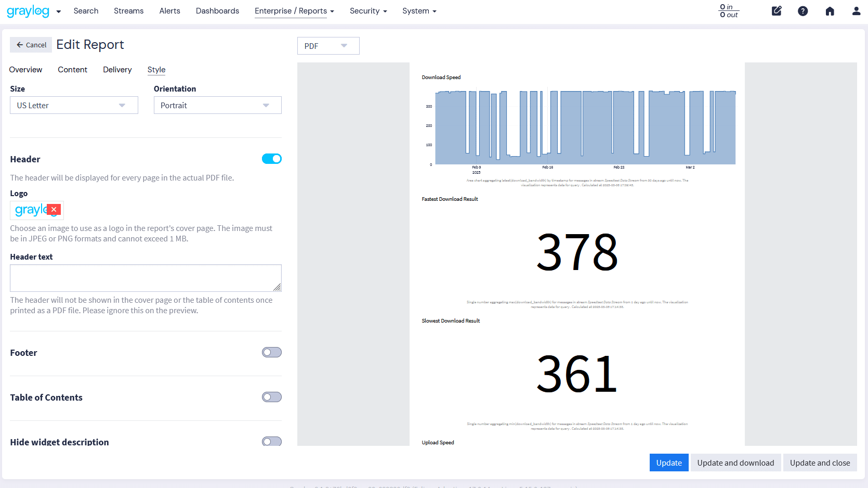The width and height of the screenshot is (868, 488).
Task: Open the PDF format selector
Action: point(328,46)
